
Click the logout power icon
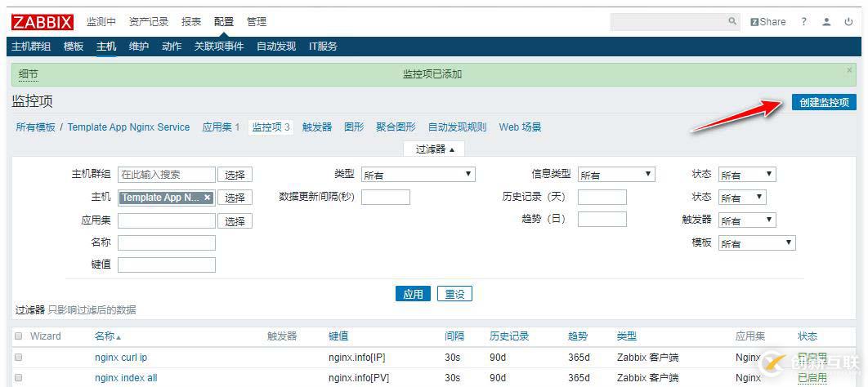click(x=848, y=22)
